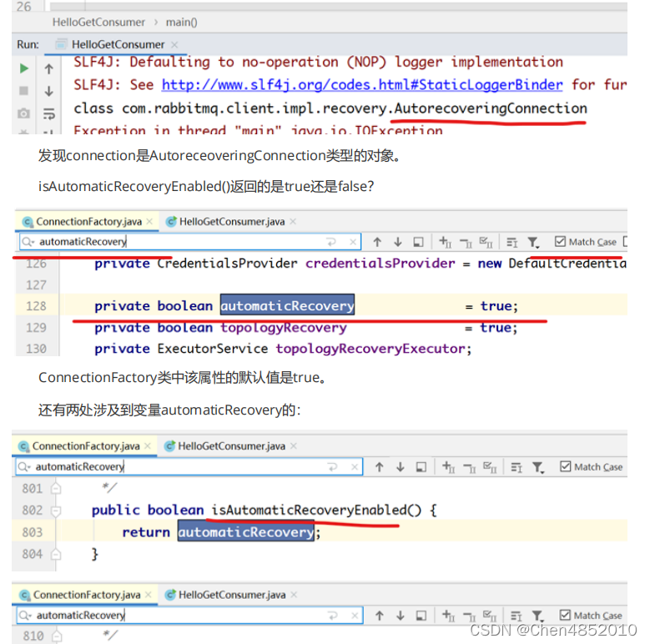Click lines icon left of funnel, bar above line 126
650x644 pixels.
point(512,243)
